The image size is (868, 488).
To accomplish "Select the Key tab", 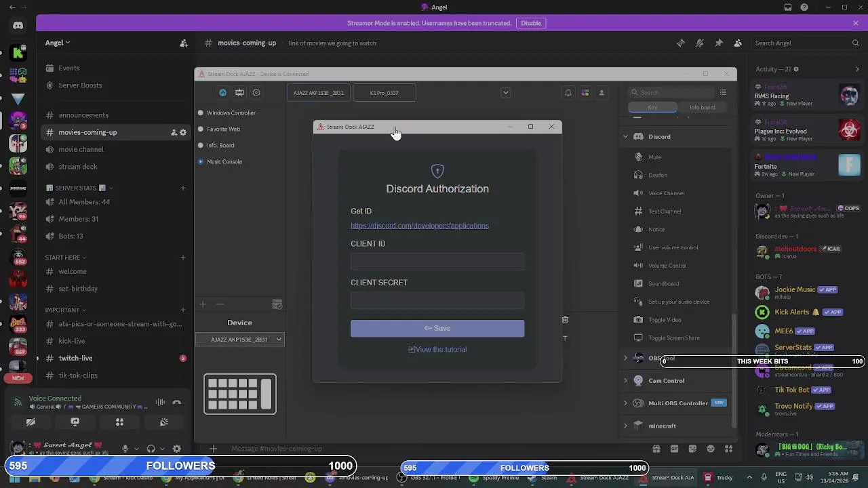I will pyautogui.click(x=652, y=107).
